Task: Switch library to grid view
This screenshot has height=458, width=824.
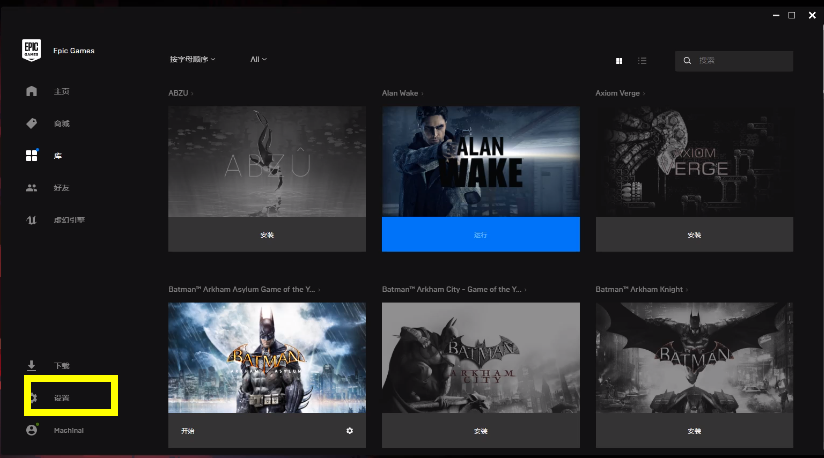Action: 620,61
